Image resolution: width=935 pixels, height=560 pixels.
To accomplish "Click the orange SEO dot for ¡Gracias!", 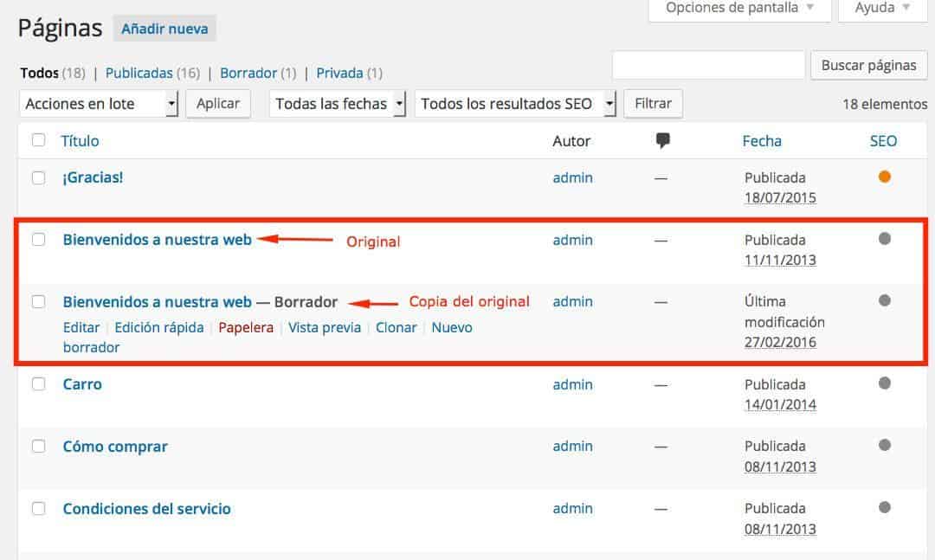I will point(884,177).
